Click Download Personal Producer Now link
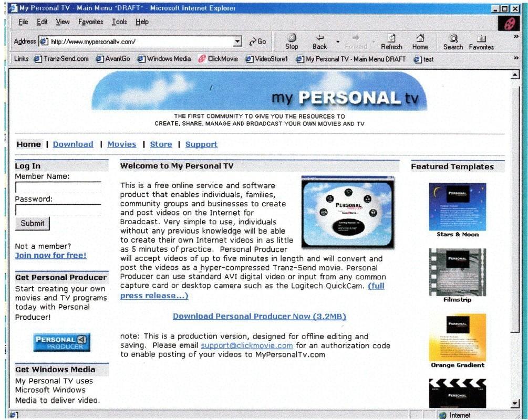Screen dimensions: 528x420 (260, 317)
